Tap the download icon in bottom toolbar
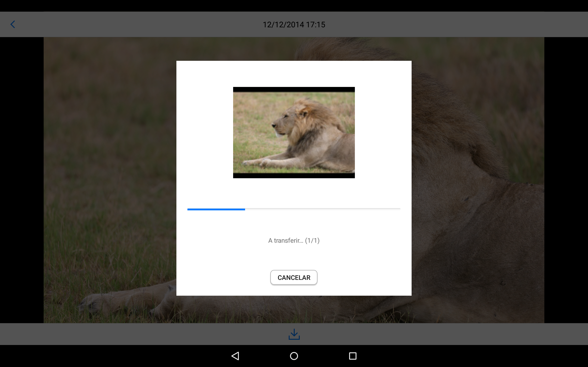 (294, 334)
